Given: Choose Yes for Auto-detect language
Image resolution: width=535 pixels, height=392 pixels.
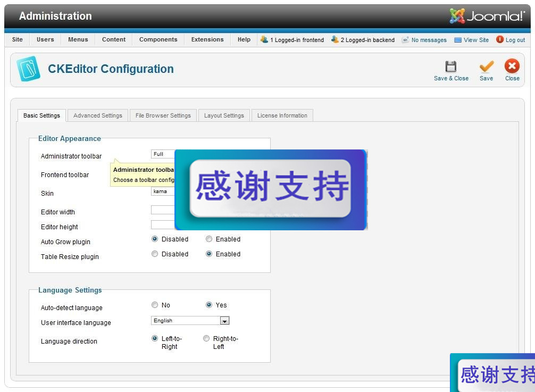Looking at the screenshot, I should tap(209, 305).
